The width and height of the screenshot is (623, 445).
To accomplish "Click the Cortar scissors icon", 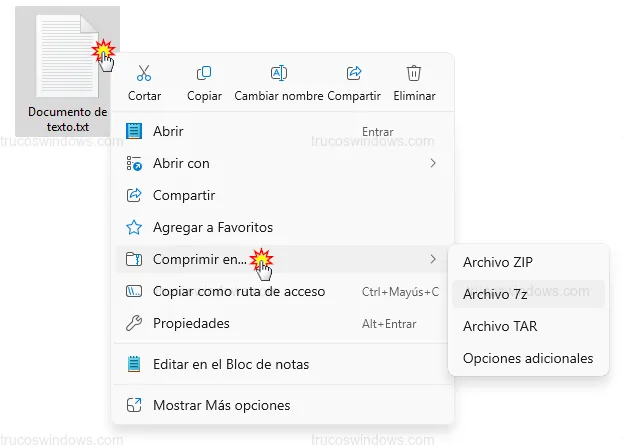I will [144, 74].
